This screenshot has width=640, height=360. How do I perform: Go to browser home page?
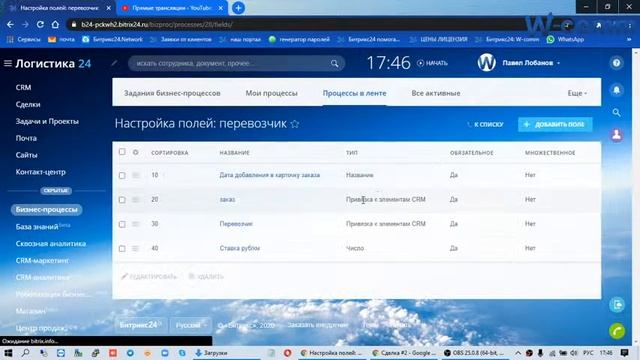pos(55,24)
